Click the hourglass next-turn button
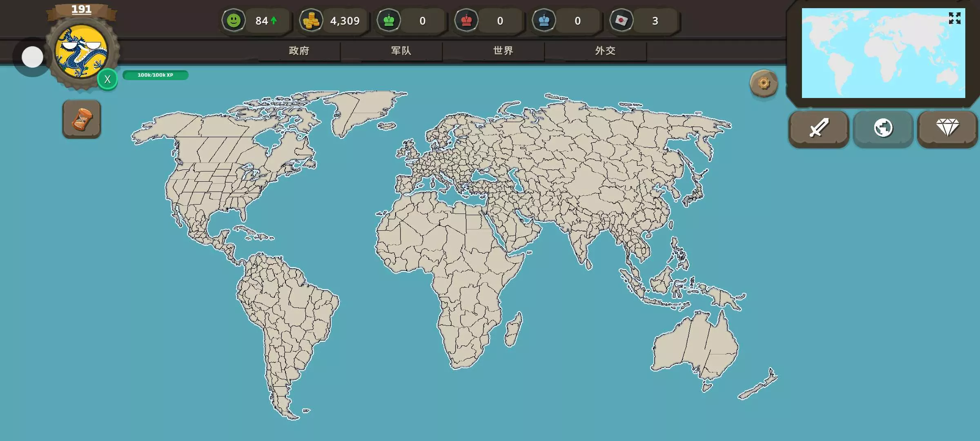 (x=82, y=119)
